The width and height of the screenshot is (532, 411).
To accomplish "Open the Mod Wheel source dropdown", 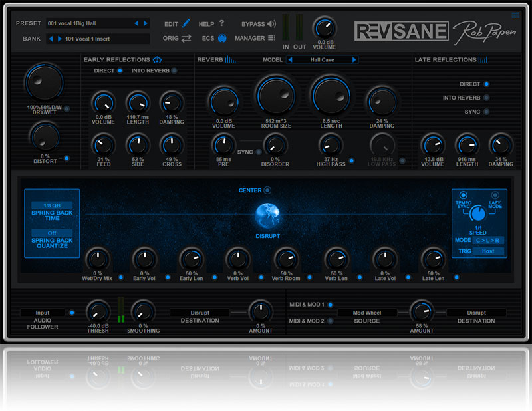I will (x=366, y=312).
